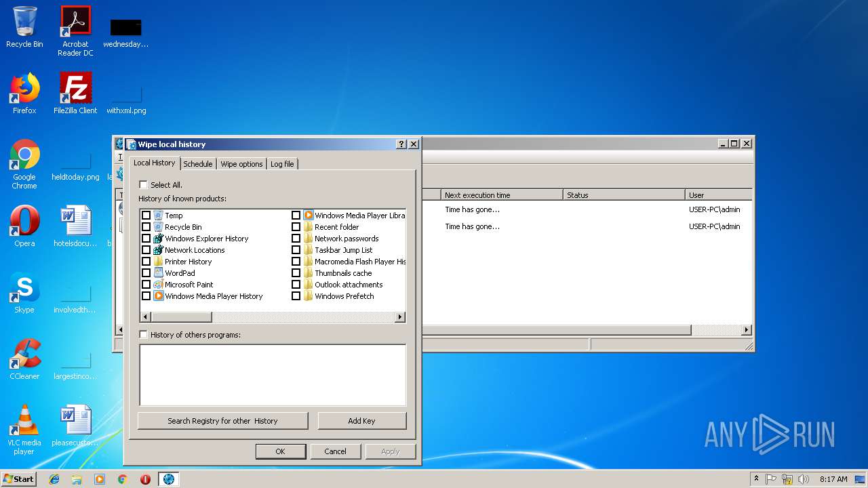Check Taskbar Jump List checkbox

(296, 250)
